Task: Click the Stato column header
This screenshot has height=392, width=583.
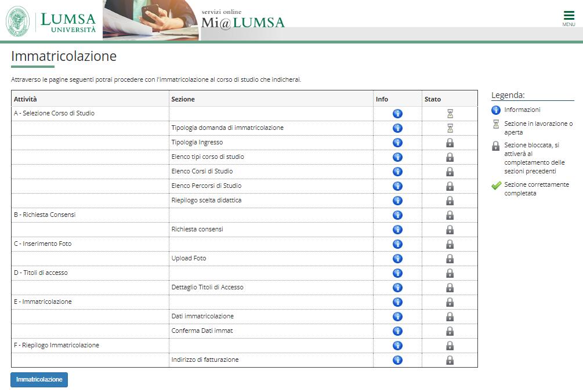Action: pyautogui.click(x=433, y=99)
